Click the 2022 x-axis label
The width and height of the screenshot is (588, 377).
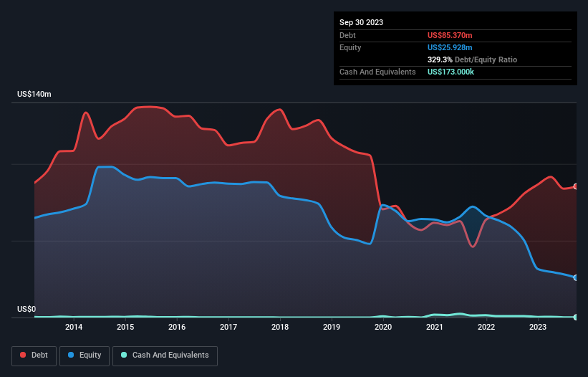pyautogui.click(x=486, y=327)
